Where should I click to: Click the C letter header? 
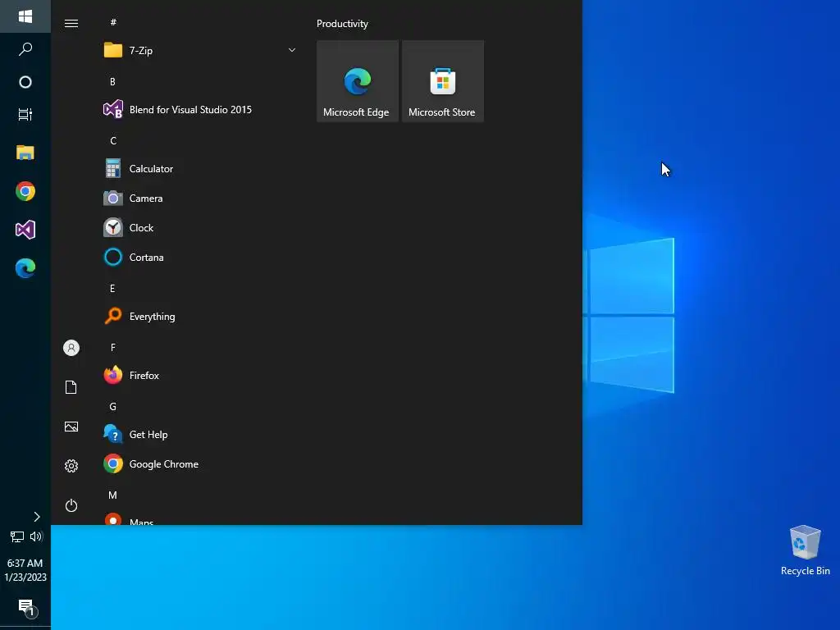[113, 141]
